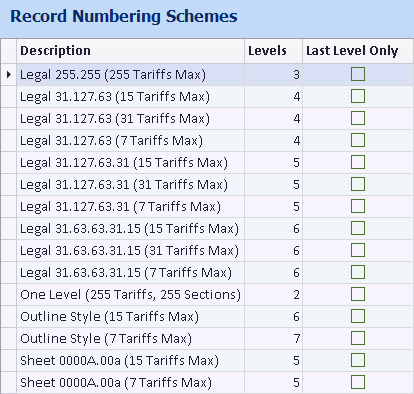Toggle checkbox for Legal 31.63.63.31.15 (31 Tariffs Max)
The height and width of the screenshot is (394, 414).
point(358,250)
